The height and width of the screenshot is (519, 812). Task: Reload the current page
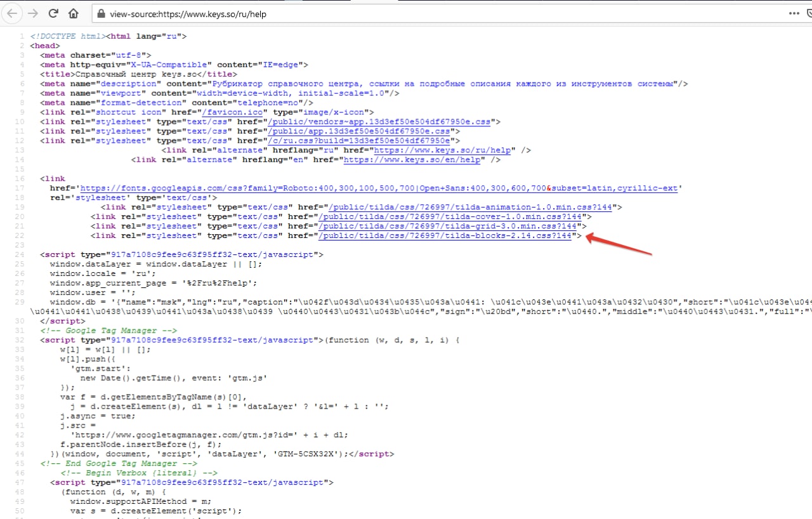click(x=53, y=13)
